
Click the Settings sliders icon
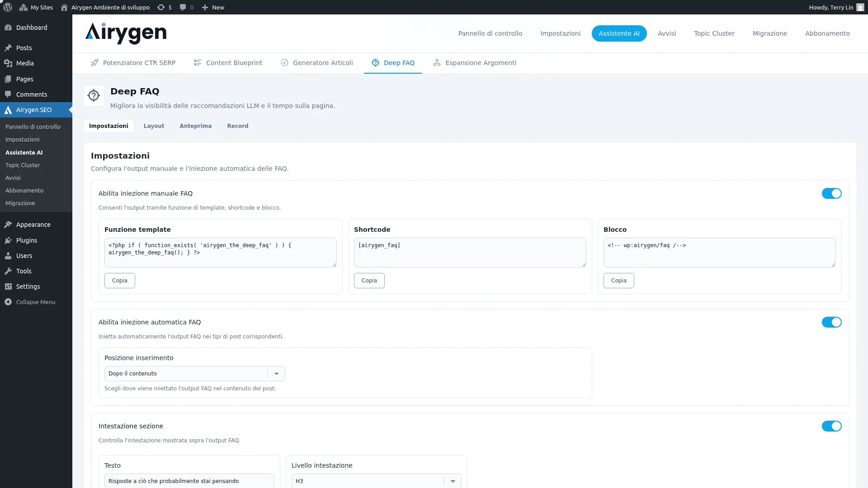(x=8, y=286)
